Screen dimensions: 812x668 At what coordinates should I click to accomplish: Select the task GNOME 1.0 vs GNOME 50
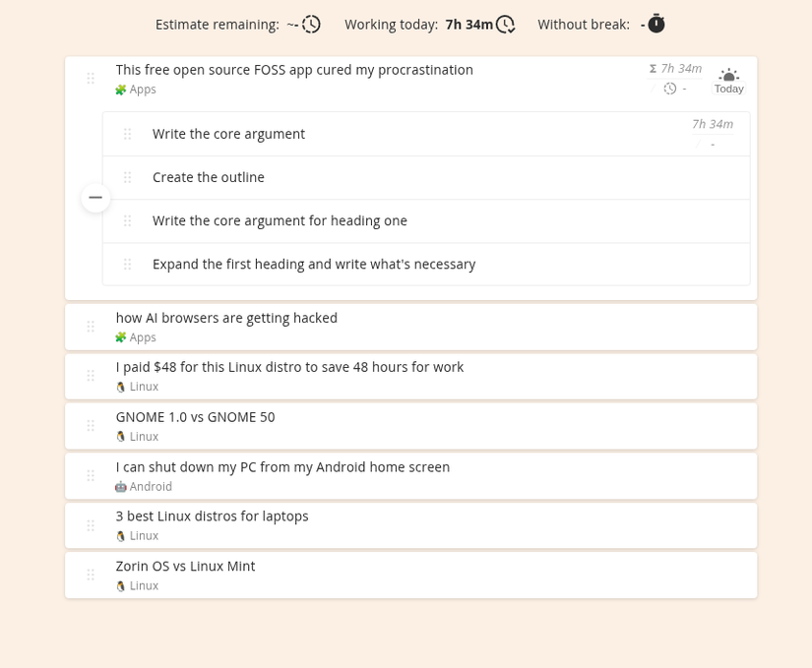195,417
